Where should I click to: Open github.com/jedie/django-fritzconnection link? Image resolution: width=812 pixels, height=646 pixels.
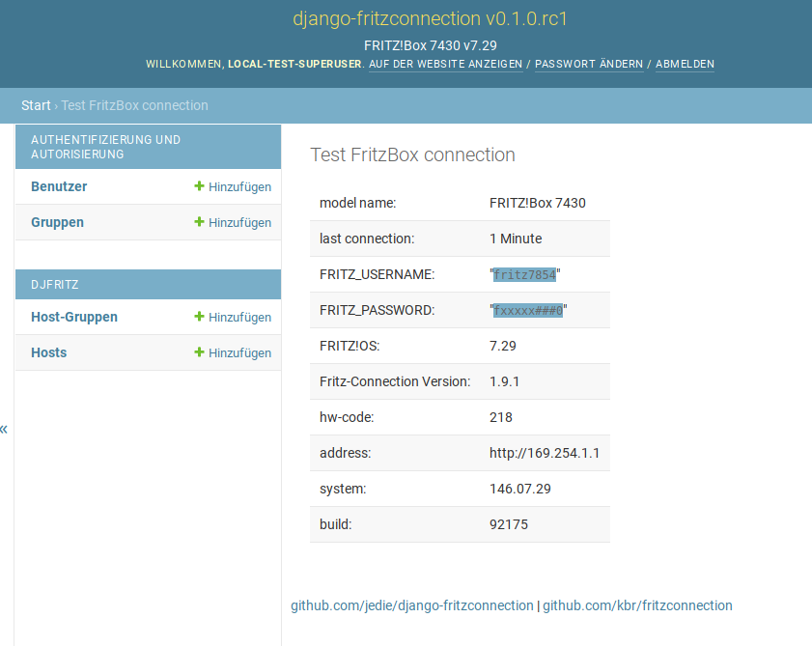411,605
